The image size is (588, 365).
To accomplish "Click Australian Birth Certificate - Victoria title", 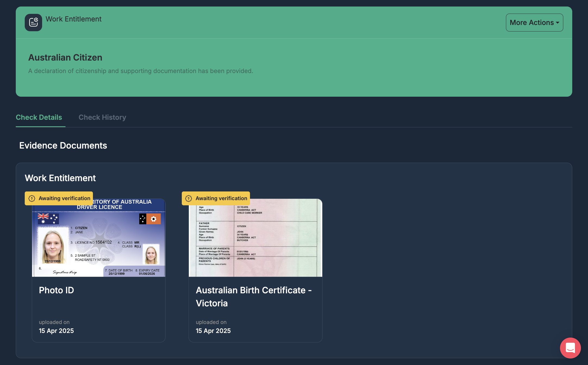I will pos(254,297).
